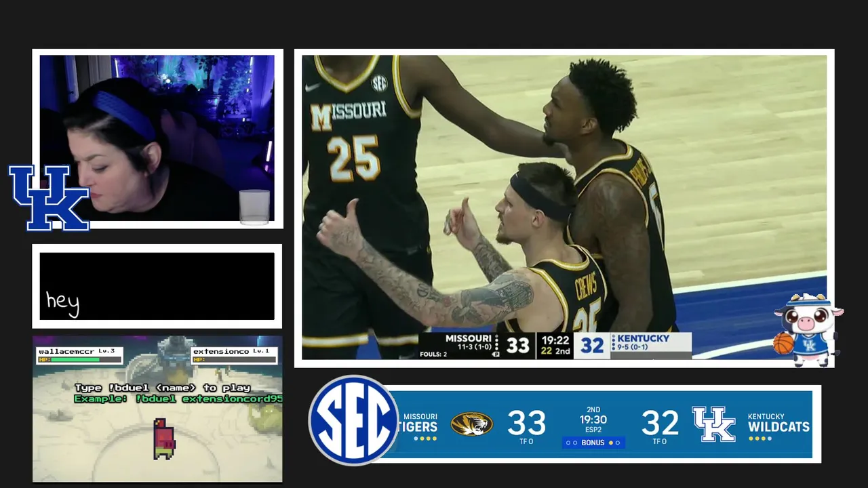Click the 19:30 clock in bottom scoreboard
868x488 pixels.
pos(593,420)
